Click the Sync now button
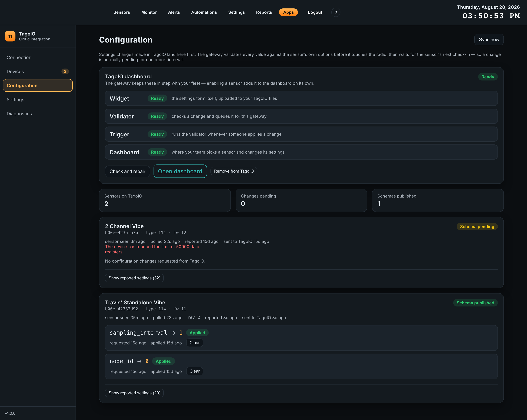Screen dimensions: 527x420 pyautogui.click(x=489, y=40)
